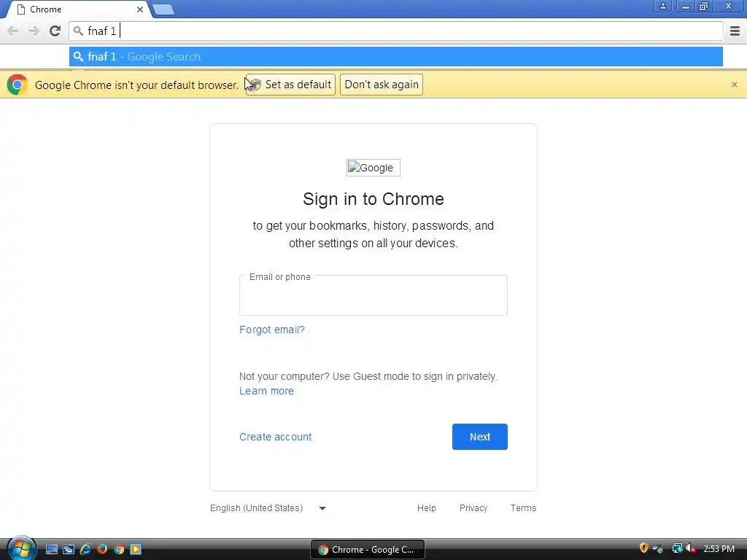This screenshot has height=560, width=747.
Task: Minimize the Chrome window
Action: [x=685, y=6]
